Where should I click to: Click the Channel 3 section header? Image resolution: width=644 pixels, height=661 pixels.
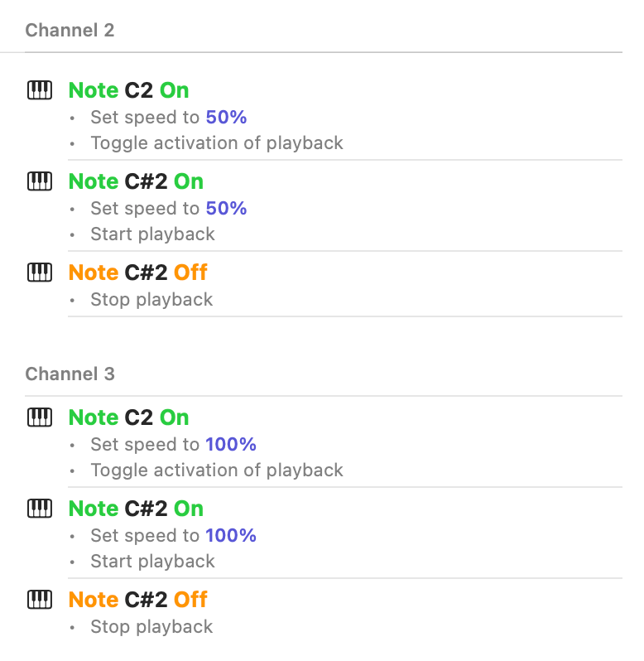(x=70, y=374)
